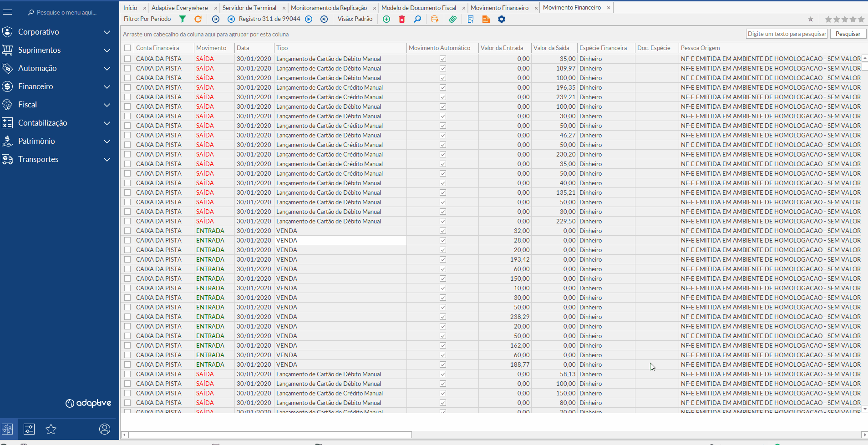
Task: Check row checkbox for Entrada 193,42
Action: click(x=127, y=259)
